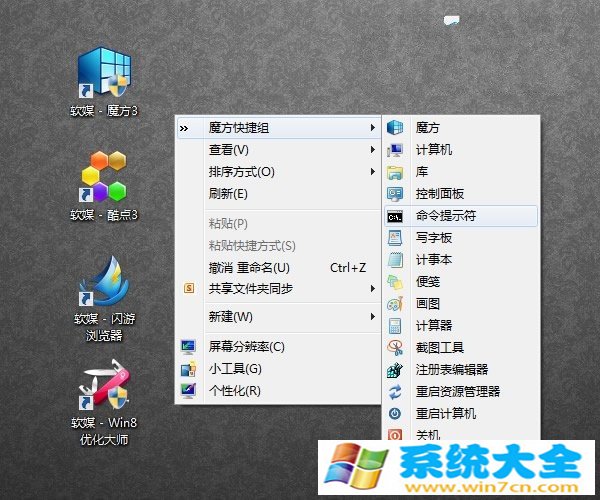Open 库 label in the submenu
The image size is (600, 500).
[422, 172]
